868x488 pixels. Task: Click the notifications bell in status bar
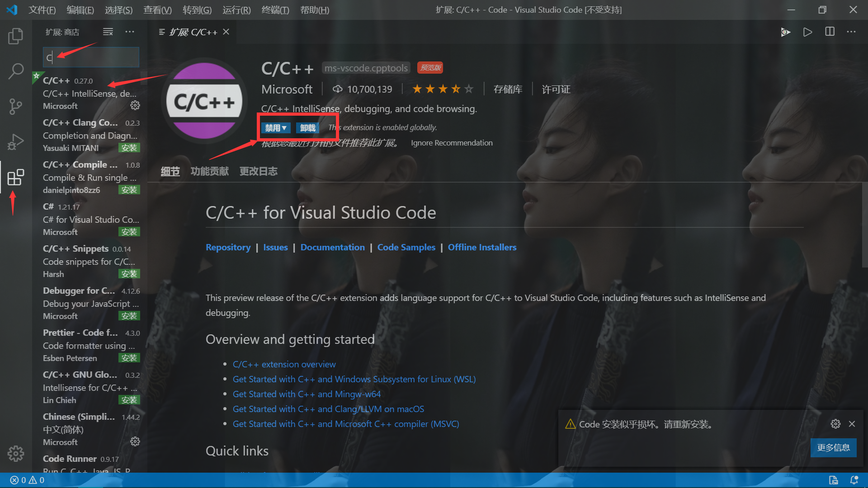point(854,480)
